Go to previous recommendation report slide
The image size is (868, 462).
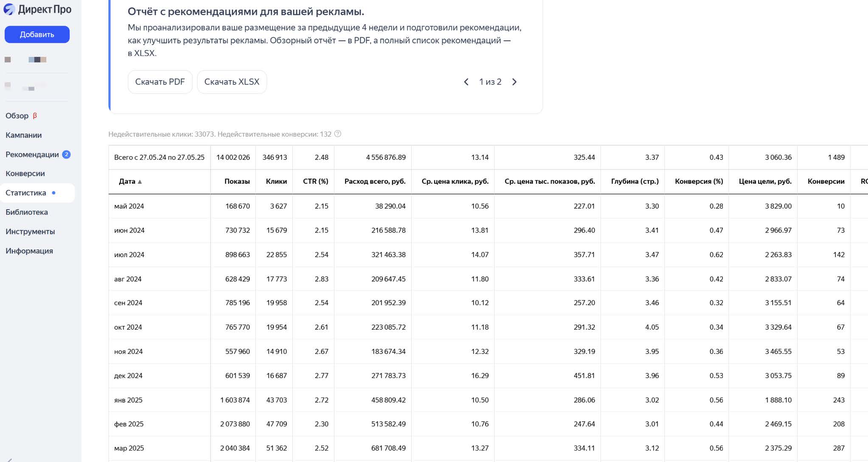point(466,82)
